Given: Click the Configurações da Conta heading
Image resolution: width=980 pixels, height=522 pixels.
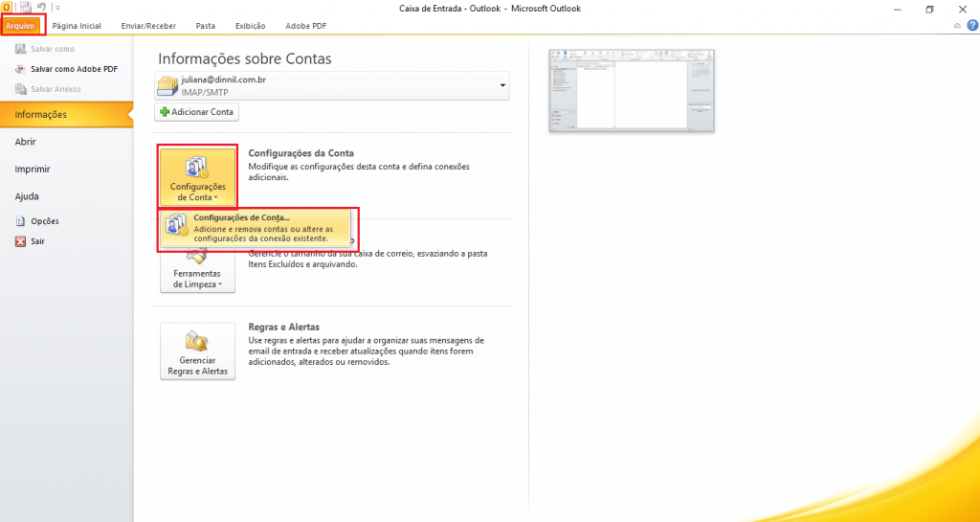Looking at the screenshot, I should 301,153.
